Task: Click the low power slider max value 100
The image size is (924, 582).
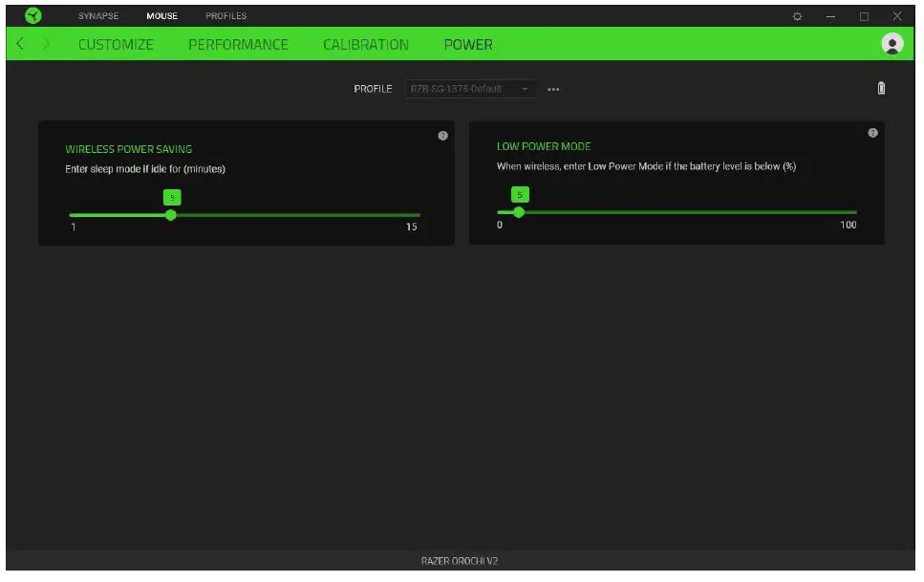Action: pyautogui.click(x=848, y=226)
